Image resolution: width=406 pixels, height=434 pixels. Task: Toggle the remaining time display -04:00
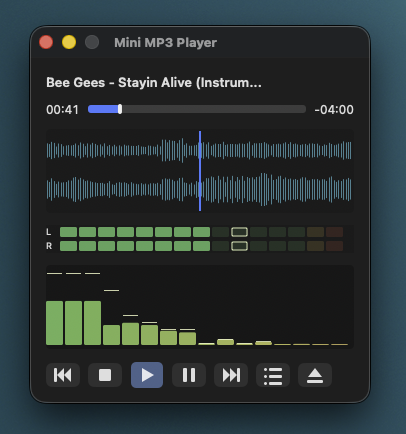(x=334, y=110)
